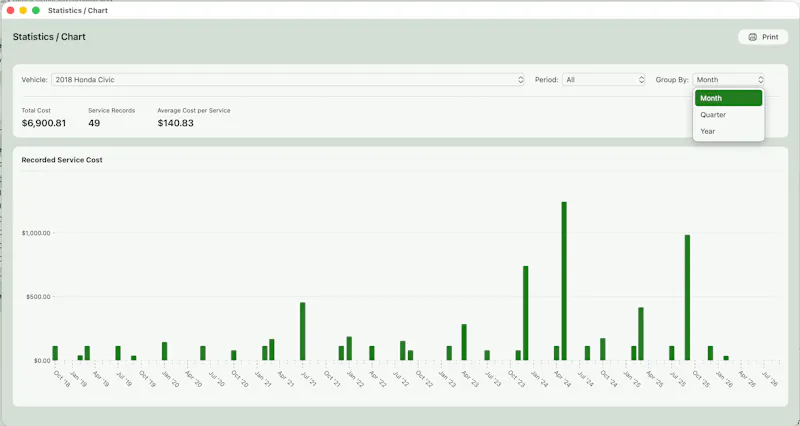800x426 pixels.
Task: Select Month in the Group By menu
Action: coord(728,98)
